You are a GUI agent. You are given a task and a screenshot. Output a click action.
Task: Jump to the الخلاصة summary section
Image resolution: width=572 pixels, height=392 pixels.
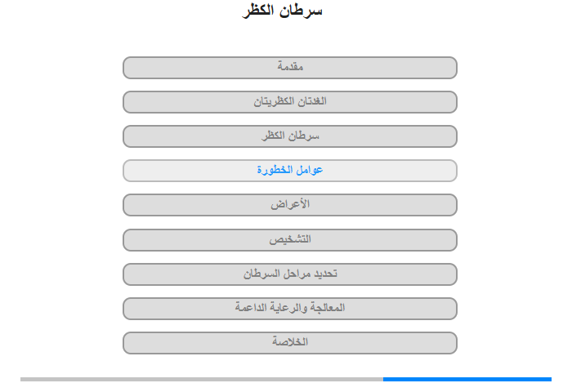tap(289, 342)
